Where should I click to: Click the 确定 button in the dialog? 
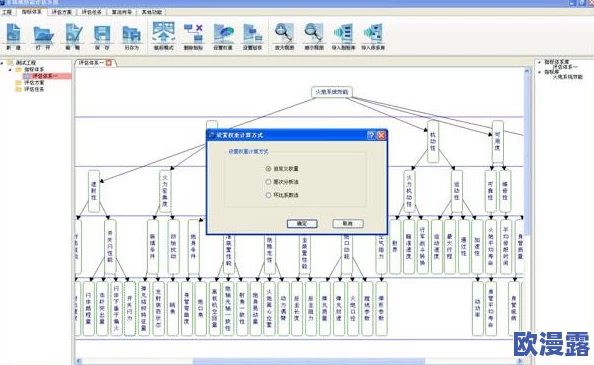[x=302, y=224]
